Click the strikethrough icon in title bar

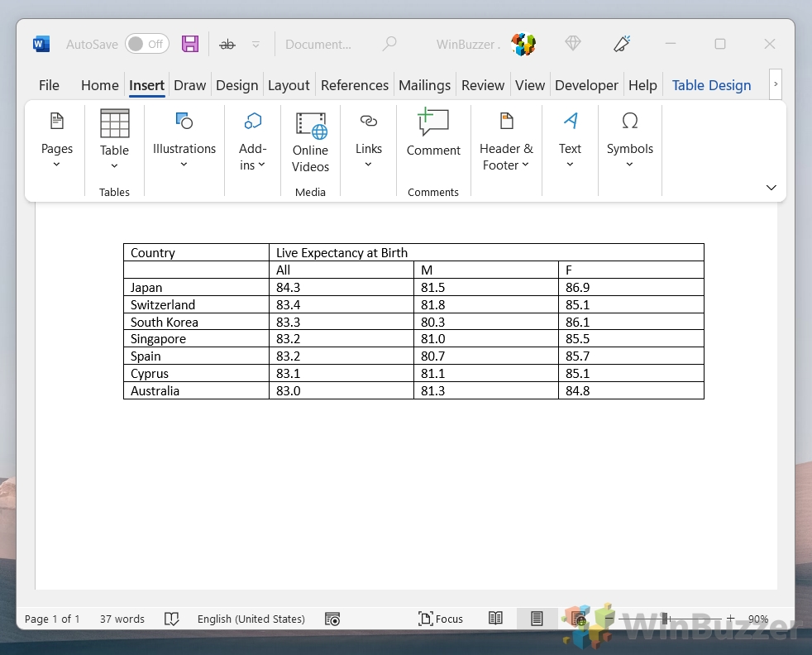[x=227, y=44]
